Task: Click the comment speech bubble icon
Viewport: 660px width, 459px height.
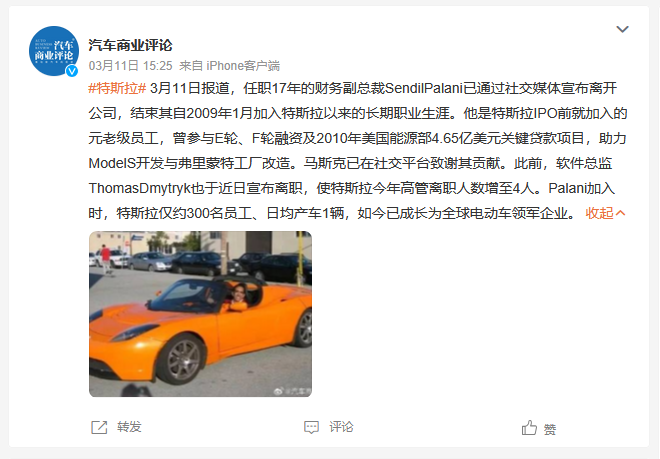Action: click(311, 427)
